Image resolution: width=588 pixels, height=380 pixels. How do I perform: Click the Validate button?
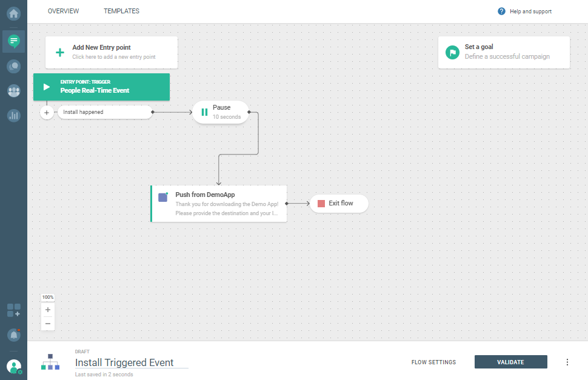(x=510, y=362)
